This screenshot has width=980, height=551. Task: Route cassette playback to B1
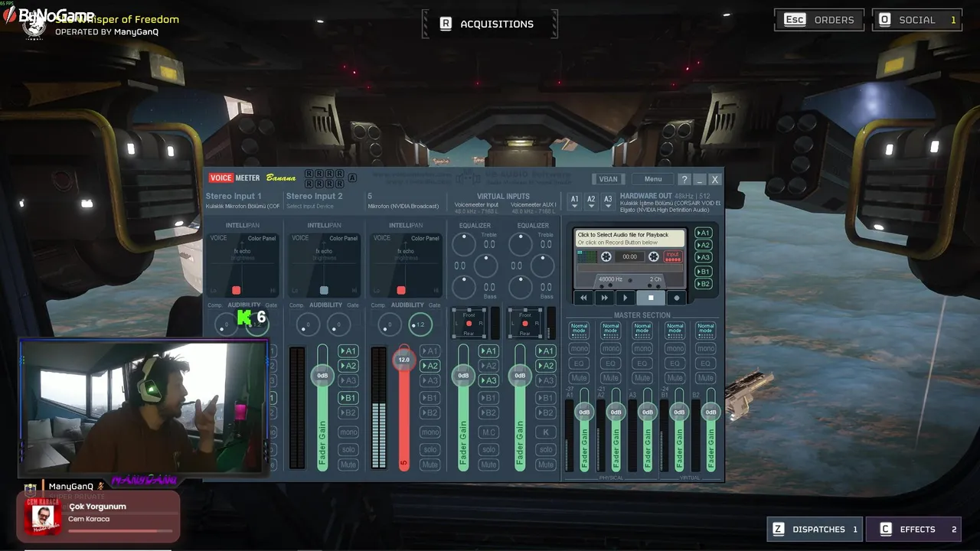click(703, 272)
